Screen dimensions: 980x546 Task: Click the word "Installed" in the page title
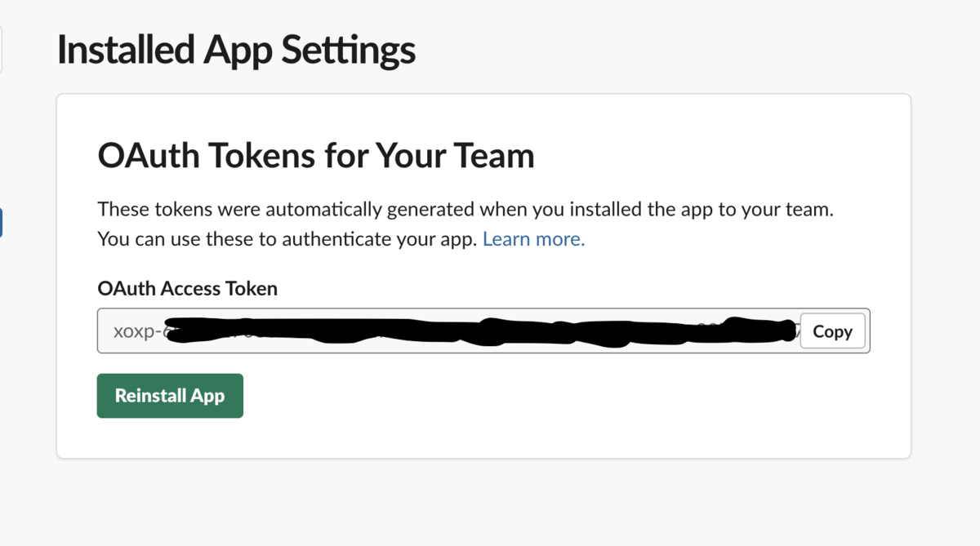tap(125, 51)
